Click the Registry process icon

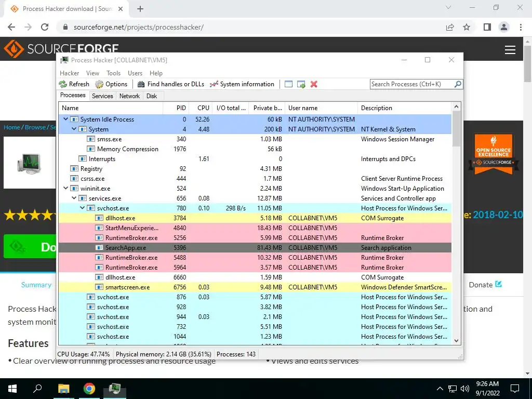point(74,169)
